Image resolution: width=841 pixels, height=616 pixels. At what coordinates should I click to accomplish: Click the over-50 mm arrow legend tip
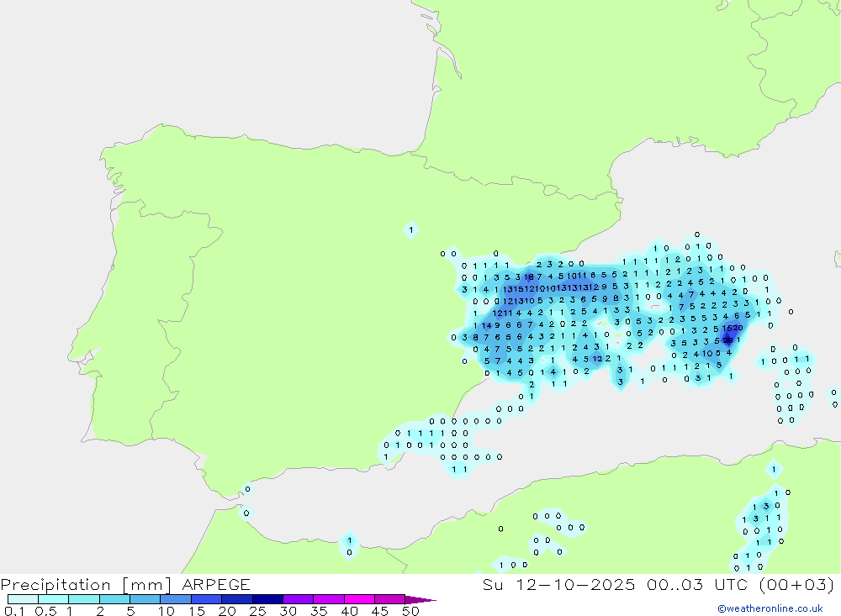pos(420,600)
